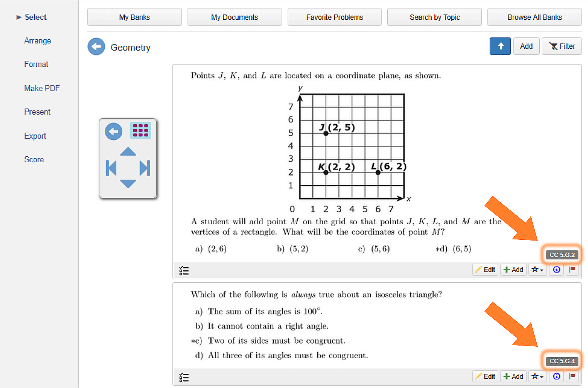Click the CC 5.G.2 standard tag
The width and height of the screenshot is (588, 388).
562,255
